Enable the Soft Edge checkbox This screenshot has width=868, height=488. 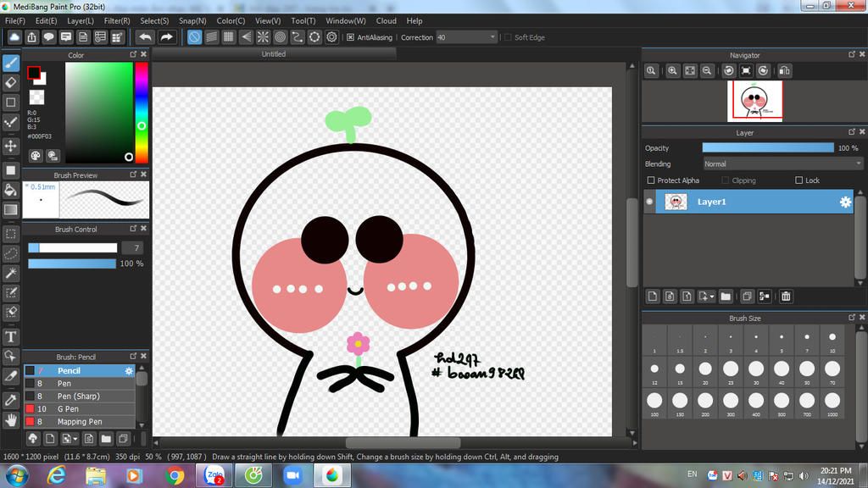[508, 37]
